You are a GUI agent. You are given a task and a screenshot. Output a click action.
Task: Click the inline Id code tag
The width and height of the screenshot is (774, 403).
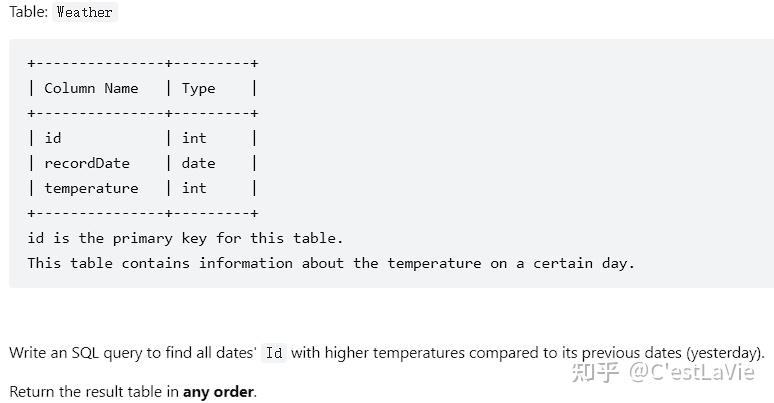274,353
